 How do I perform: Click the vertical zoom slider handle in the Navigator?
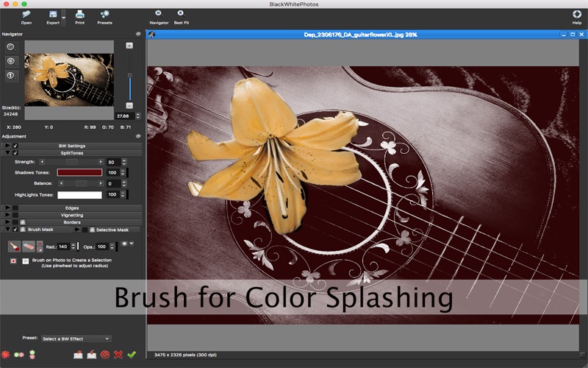click(130, 76)
